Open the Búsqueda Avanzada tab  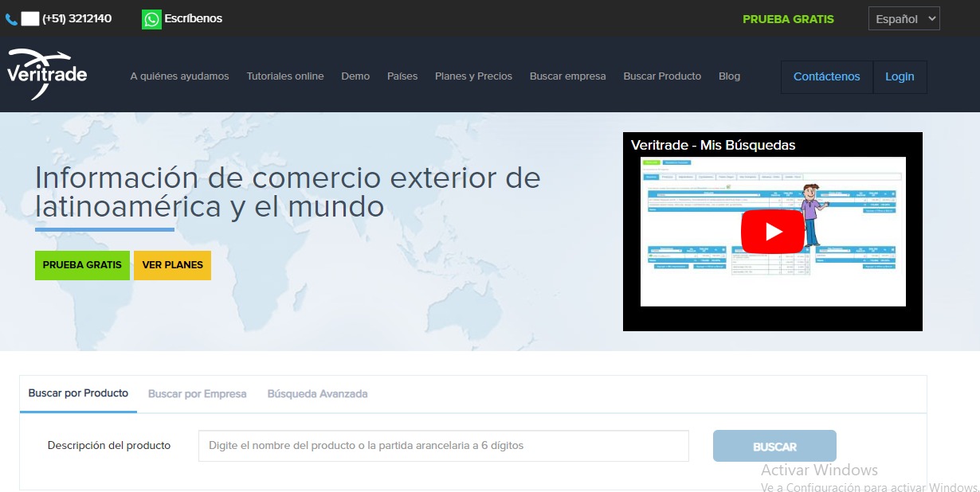pos(317,393)
